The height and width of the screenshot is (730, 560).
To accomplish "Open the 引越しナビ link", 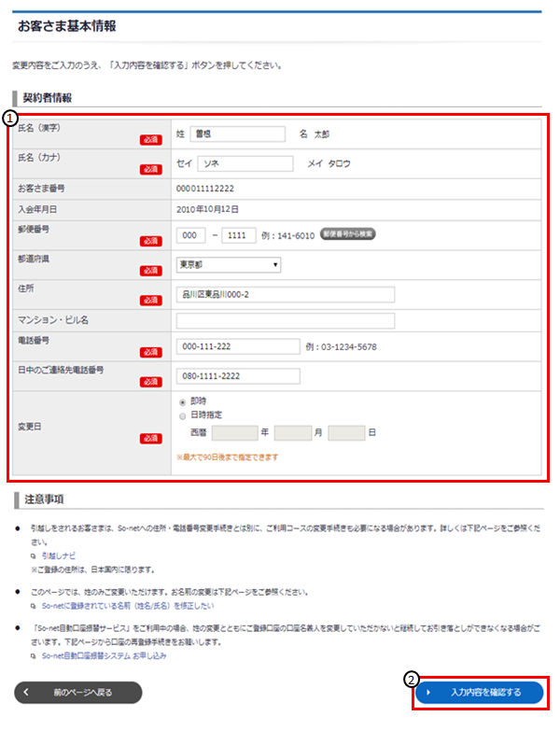I will (x=61, y=555).
